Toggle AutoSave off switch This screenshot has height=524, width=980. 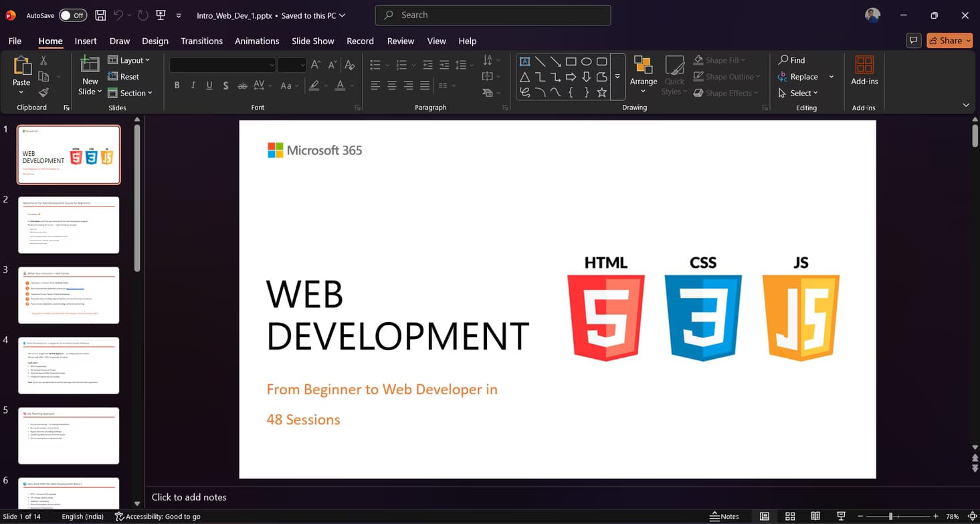72,15
